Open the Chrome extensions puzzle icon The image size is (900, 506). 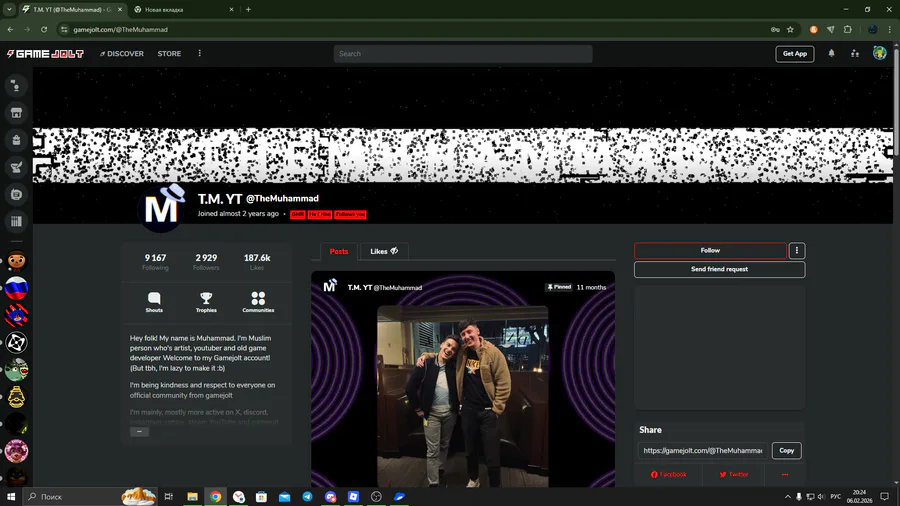point(848,29)
